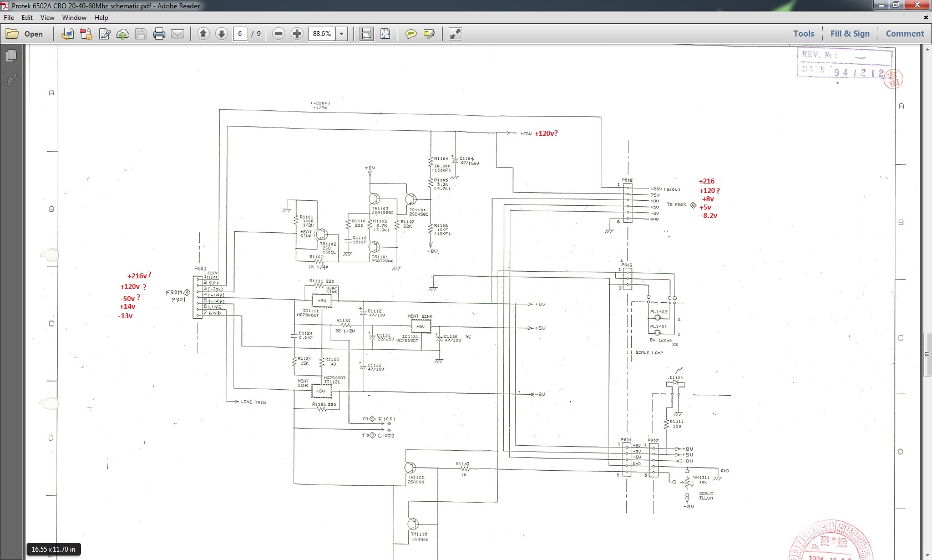The image size is (932, 560).
Task: Click the red +216 annotation by P602
Action: coord(707,181)
